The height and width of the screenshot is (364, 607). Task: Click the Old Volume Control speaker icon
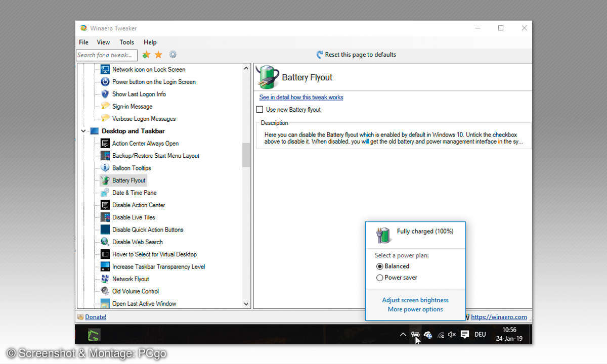[x=105, y=291]
